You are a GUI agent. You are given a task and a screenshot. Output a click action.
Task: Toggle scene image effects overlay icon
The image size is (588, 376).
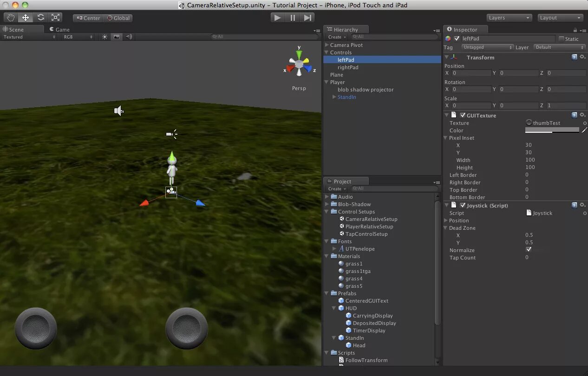coord(116,37)
